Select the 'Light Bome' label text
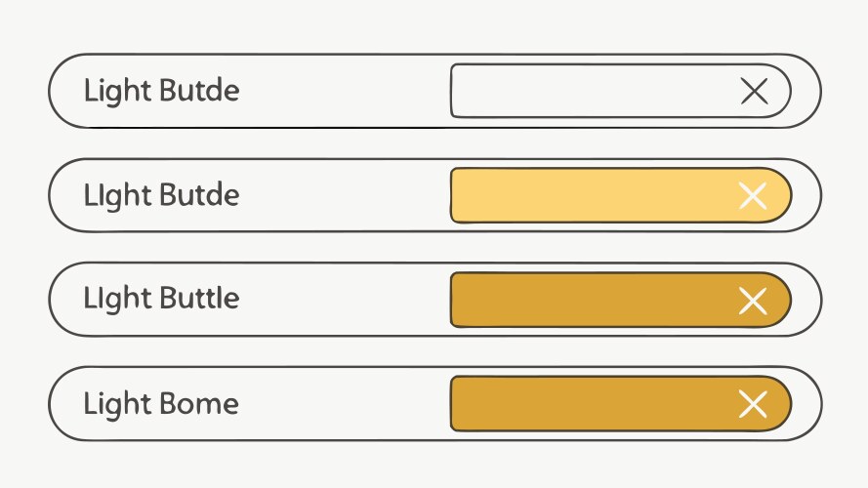This screenshot has width=868, height=488. (x=161, y=404)
